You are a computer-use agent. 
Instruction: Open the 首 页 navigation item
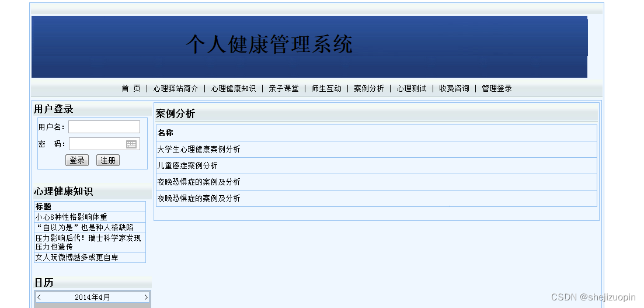[x=131, y=88]
